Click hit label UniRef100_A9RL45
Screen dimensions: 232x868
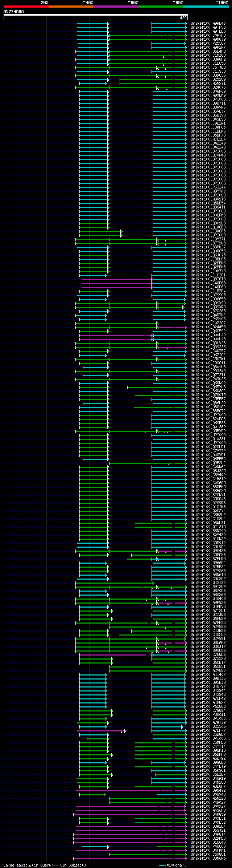click(x=208, y=24)
